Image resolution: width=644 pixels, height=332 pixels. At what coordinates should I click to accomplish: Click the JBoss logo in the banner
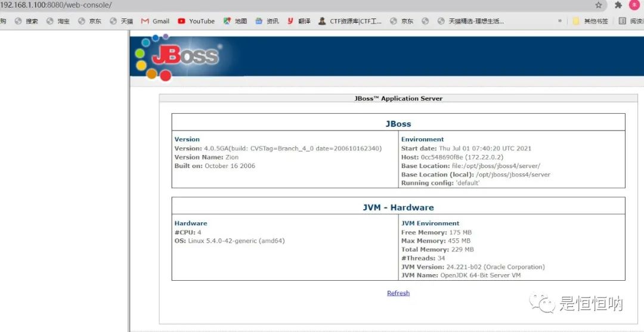tap(178, 57)
